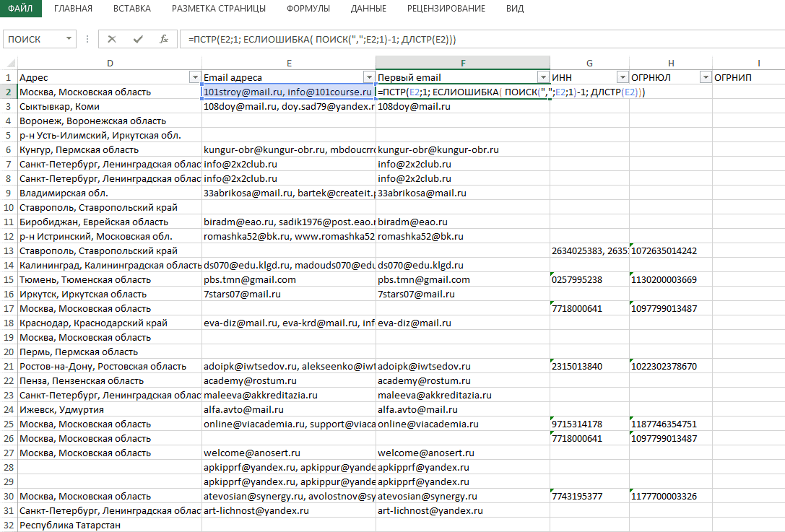Open the РЕЦЕНЗИРОВАНИЕ ribbon tab

tap(446, 9)
